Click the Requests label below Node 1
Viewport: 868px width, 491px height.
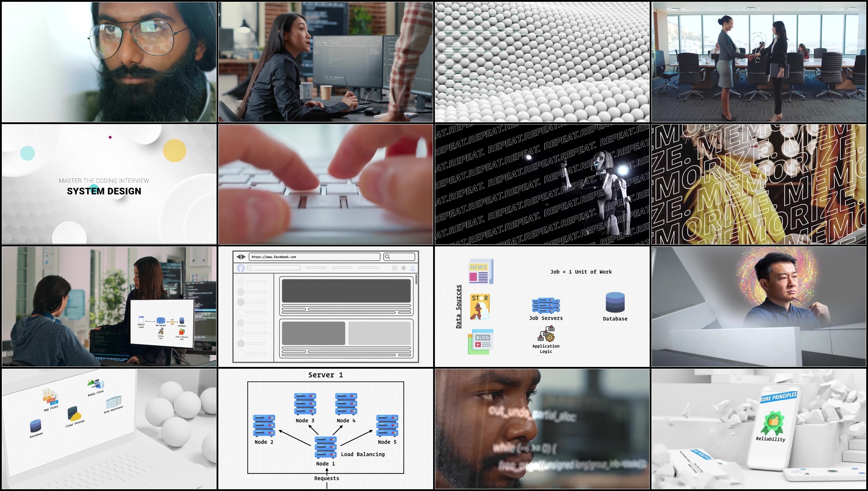(326, 478)
